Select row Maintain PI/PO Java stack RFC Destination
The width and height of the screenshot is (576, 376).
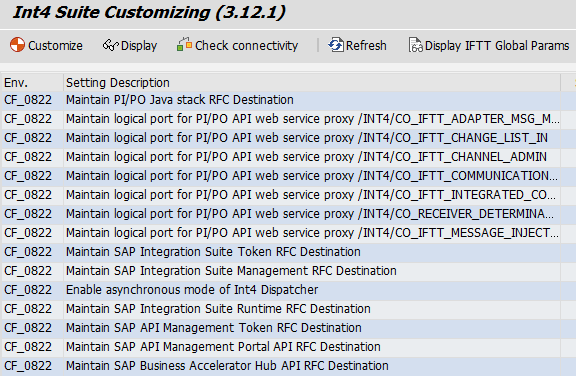312,100
